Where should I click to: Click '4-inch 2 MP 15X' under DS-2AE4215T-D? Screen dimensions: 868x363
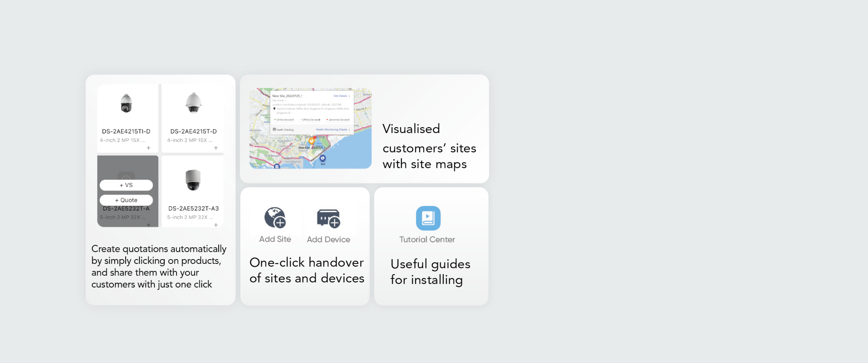click(190, 140)
